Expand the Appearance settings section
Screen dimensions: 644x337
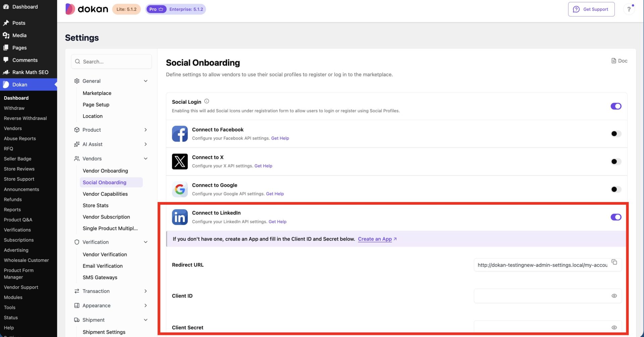point(111,305)
